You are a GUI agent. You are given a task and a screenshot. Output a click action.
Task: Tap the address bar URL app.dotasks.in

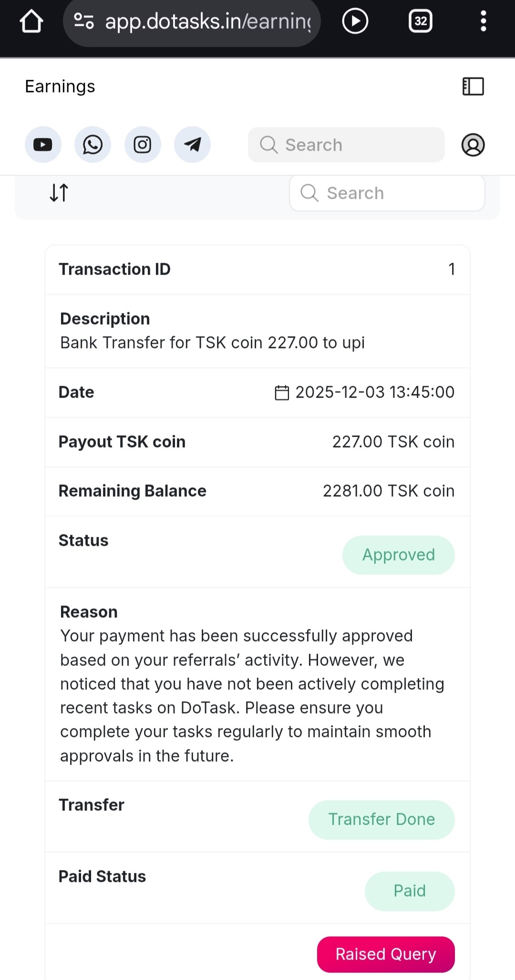coord(207,21)
